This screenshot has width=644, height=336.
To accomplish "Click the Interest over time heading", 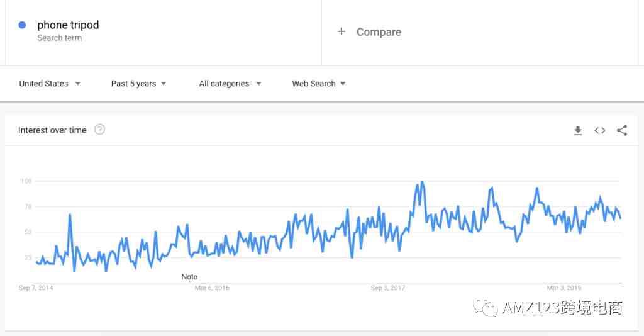I will (52, 130).
